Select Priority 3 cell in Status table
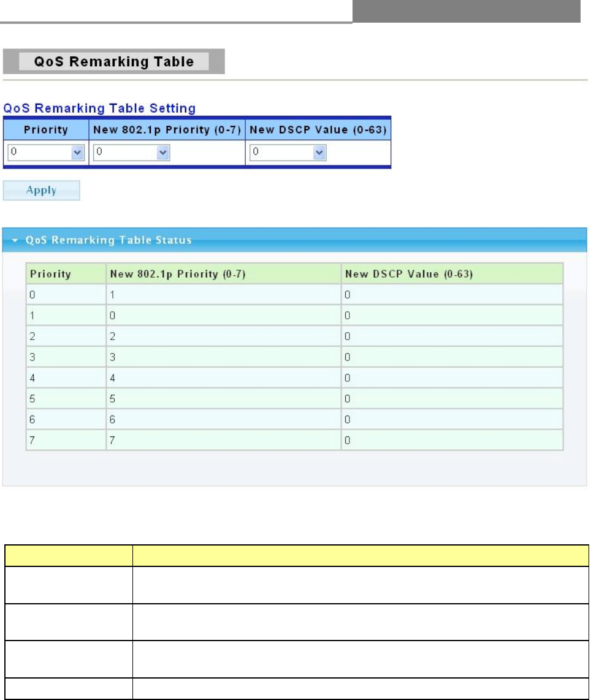Viewport: 591px width, 700px height. coord(66,357)
